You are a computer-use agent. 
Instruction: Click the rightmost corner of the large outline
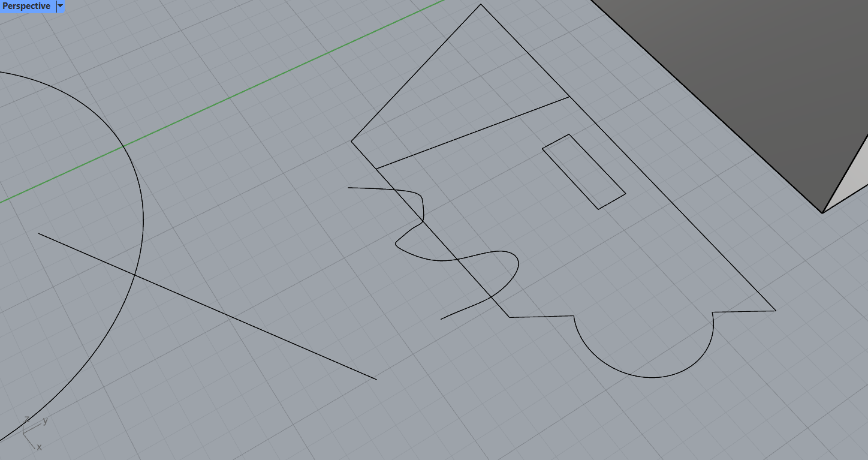(x=775, y=310)
